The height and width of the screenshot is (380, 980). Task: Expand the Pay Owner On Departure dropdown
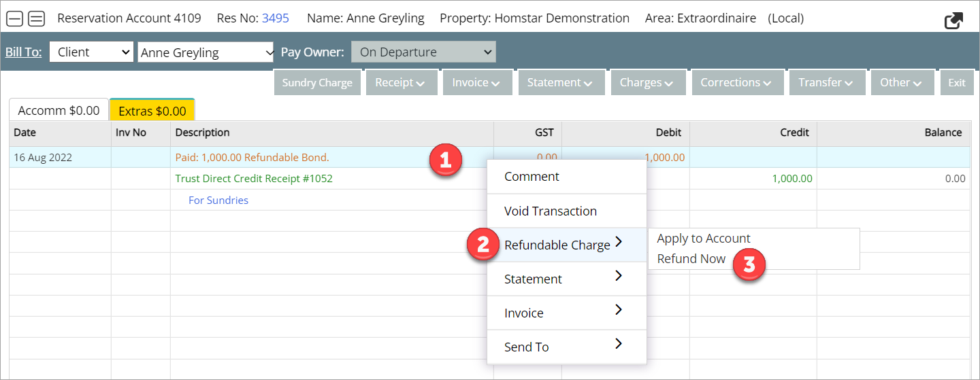pos(423,52)
